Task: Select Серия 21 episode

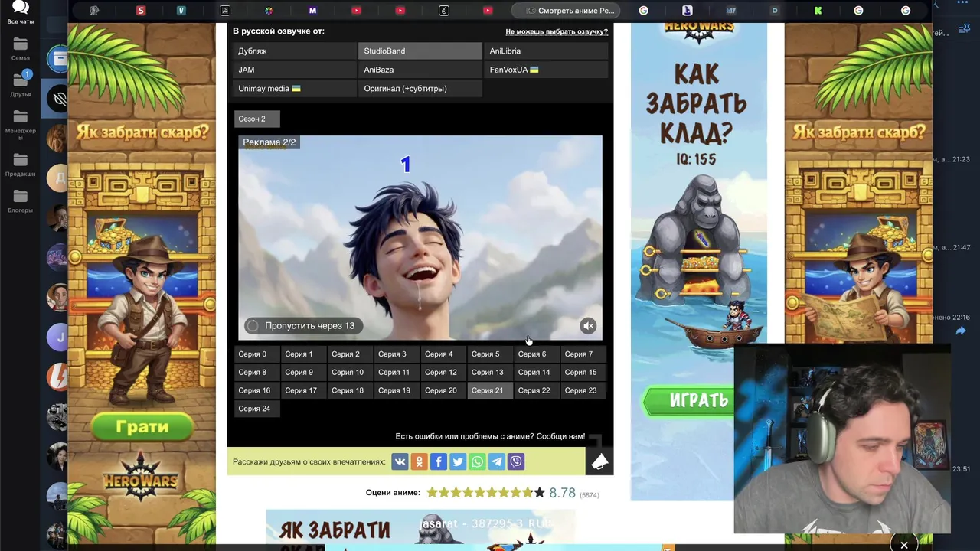Action: coord(490,390)
